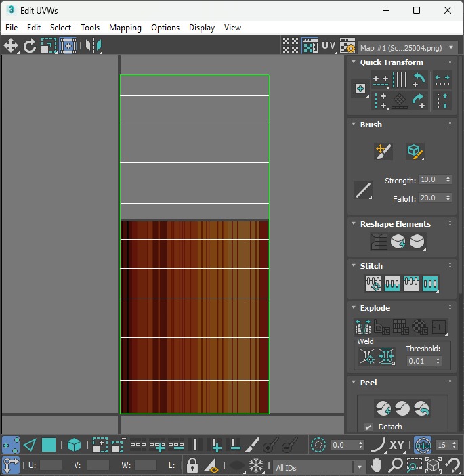Open the Edit menu
Viewport: 464px width, 476px height.
pyautogui.click(x=34, y=28)
